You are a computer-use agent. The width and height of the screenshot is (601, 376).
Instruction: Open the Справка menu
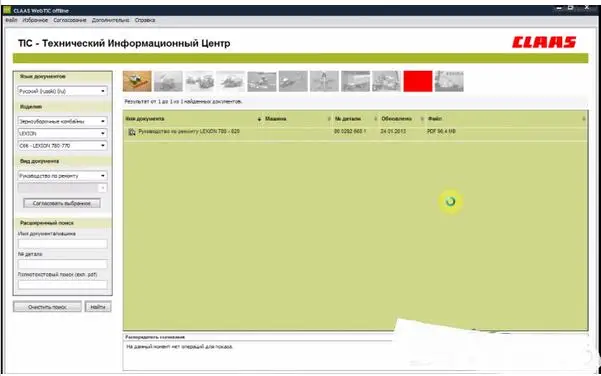[145, 20]
